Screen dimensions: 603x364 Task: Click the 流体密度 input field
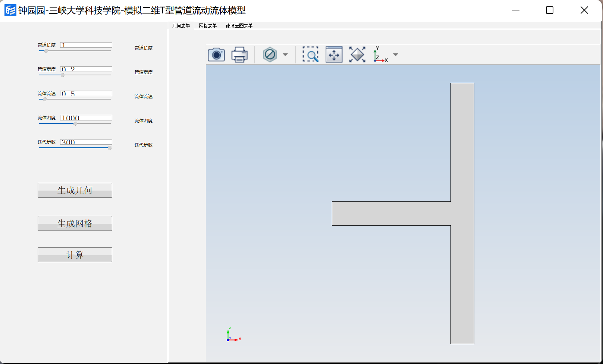pyautogui.click(x=86, y=118)
